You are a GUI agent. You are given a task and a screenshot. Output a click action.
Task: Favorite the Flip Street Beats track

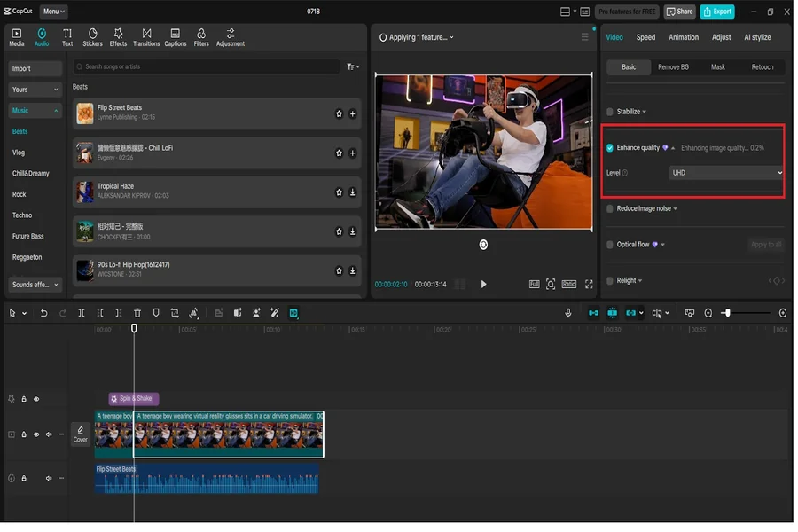(x=339, y=114)
